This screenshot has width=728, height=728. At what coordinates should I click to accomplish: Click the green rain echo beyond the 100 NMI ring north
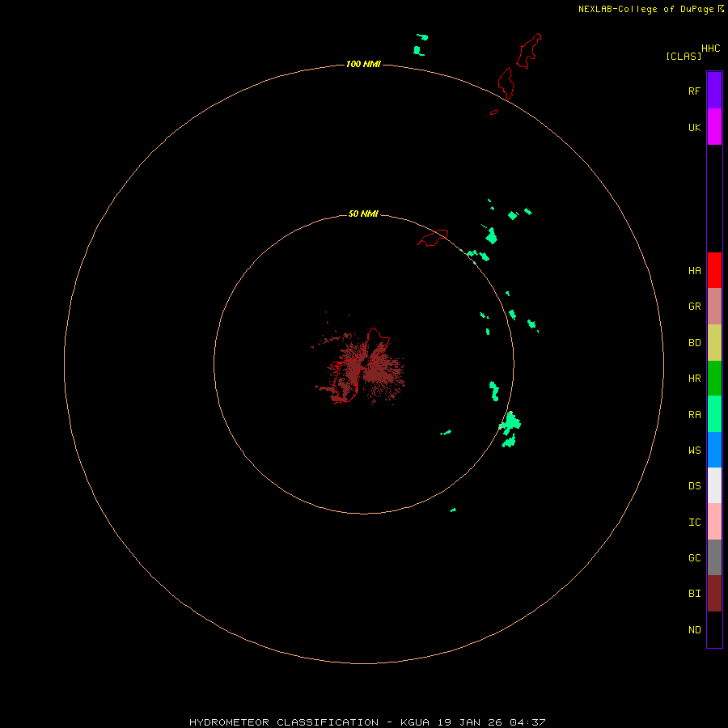point(420,45)
